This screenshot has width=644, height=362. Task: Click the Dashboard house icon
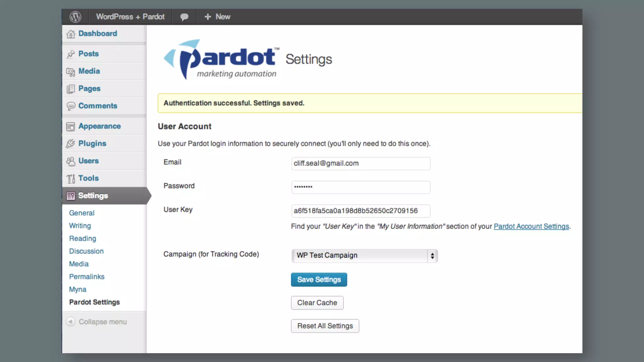[71, 34]
